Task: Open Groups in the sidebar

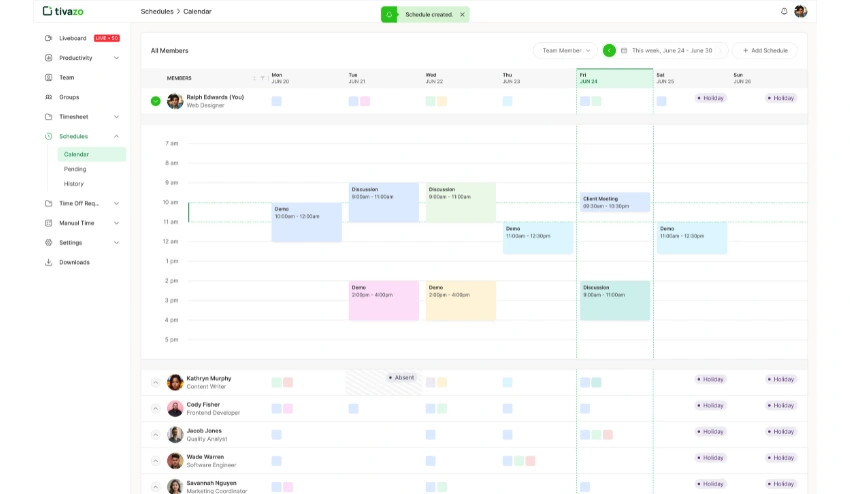Action: click(69, 97)
